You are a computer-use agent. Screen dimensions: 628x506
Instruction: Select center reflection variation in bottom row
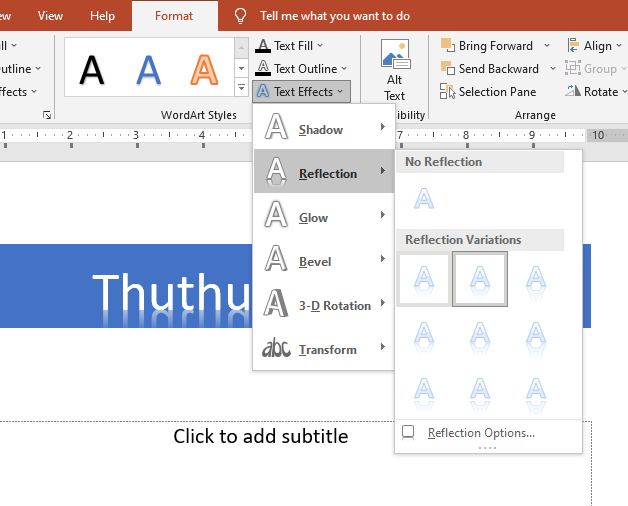(480, 391)
